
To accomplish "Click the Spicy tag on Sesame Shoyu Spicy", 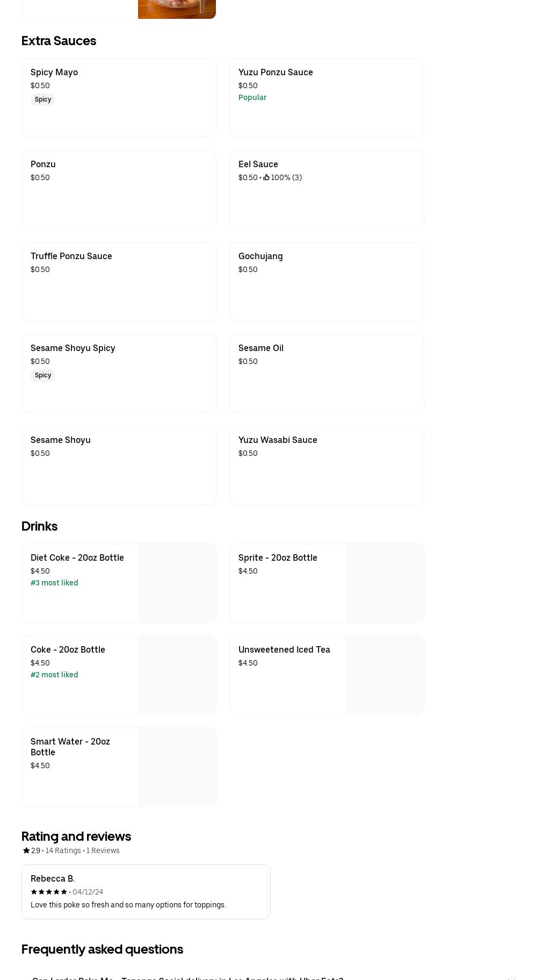I will 43,375.
